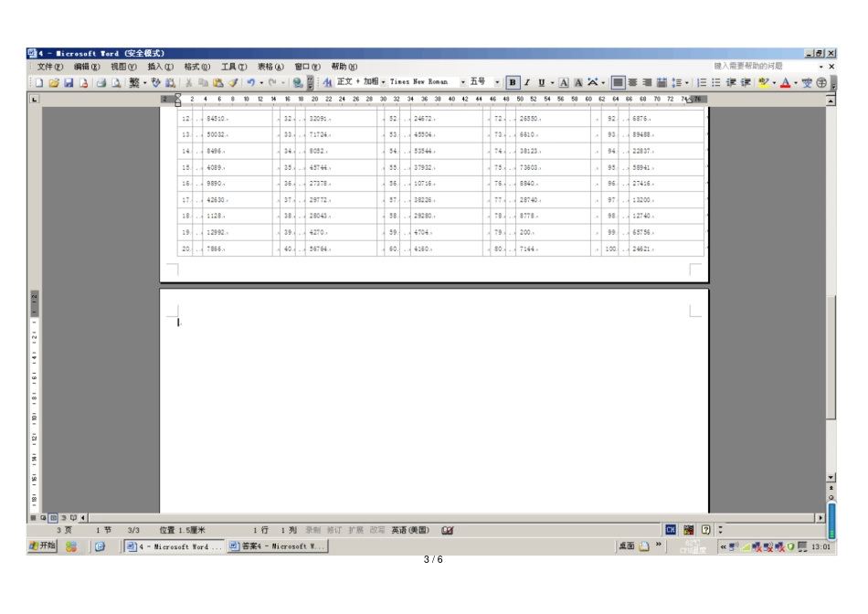Click the CH input language indicator
The width and height of the screenshot is (868, 614).
point(671,530)
